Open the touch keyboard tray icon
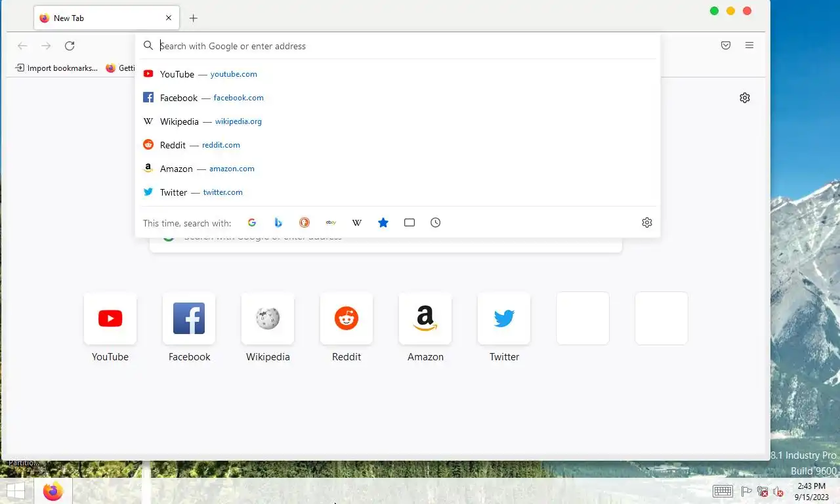The image size is (840, 504). coord(723,491)
